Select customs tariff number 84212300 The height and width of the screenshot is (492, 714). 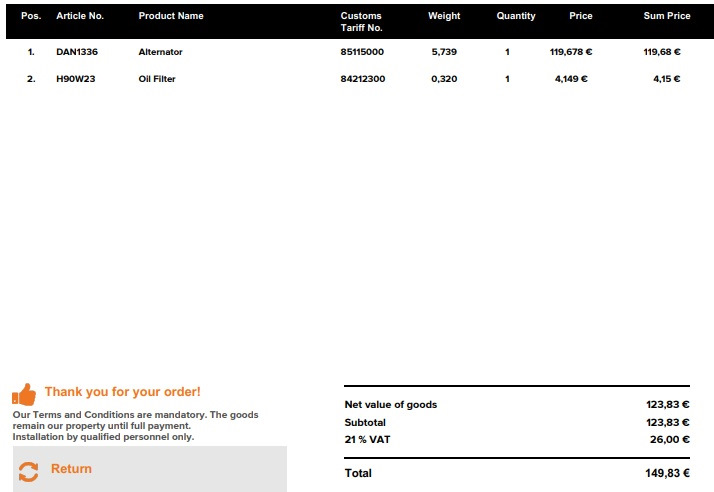362,79
